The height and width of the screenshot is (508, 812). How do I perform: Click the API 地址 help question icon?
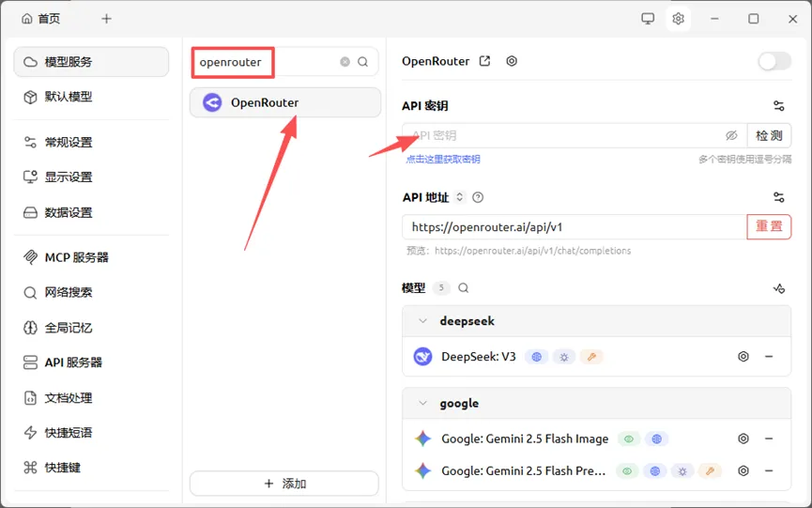click(x=478, y=197)
